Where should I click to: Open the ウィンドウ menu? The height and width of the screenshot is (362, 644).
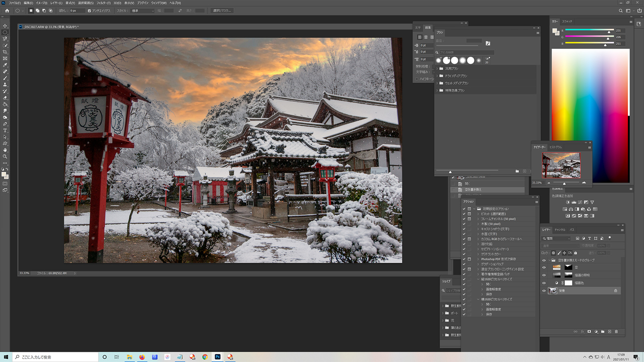(x=158, y=3)
